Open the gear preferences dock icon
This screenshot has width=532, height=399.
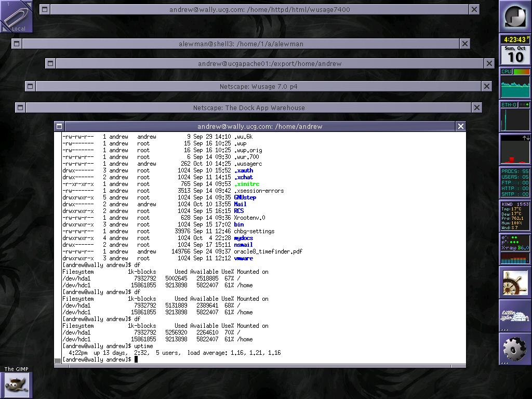click(x=515, y=349)
